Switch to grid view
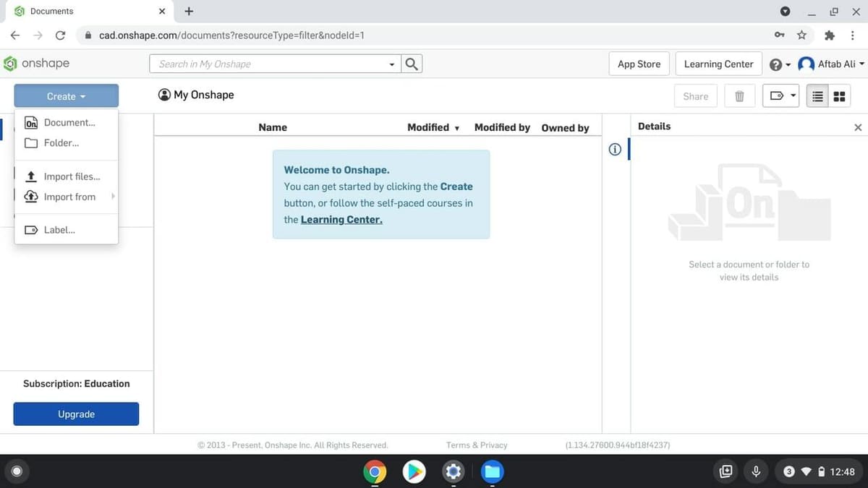Image resolution: width=868 pixels, height=488 pixels. (839, 96)
